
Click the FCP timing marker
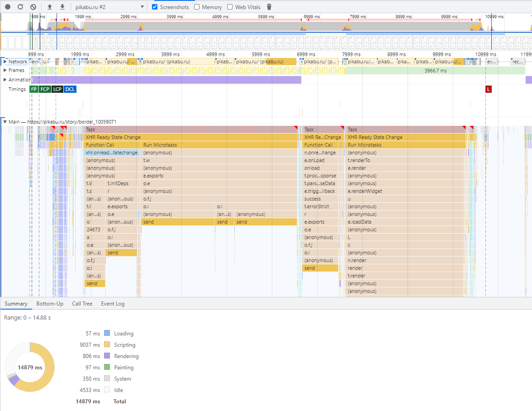click(x=45, y=89)
